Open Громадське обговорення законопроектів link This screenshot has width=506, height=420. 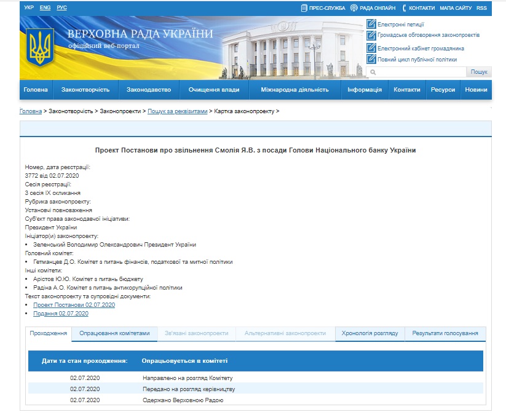(x=429, y=35)
